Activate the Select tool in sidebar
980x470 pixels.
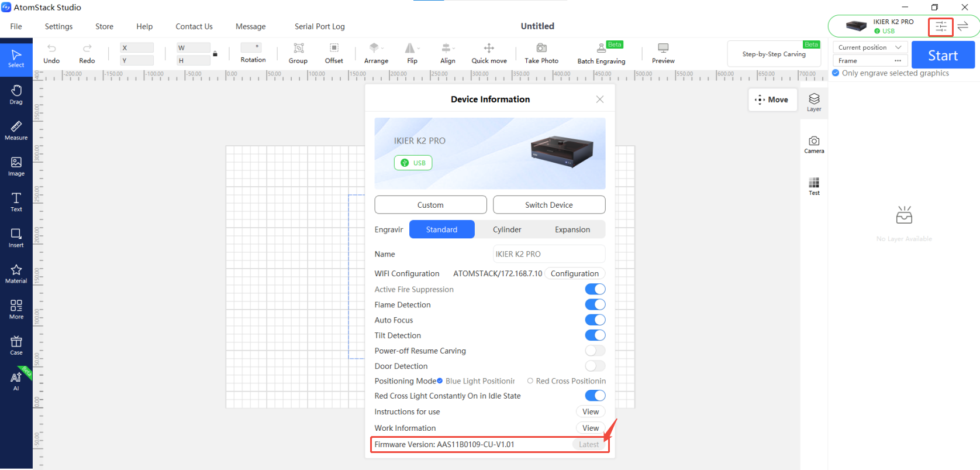tap(16, 58)
